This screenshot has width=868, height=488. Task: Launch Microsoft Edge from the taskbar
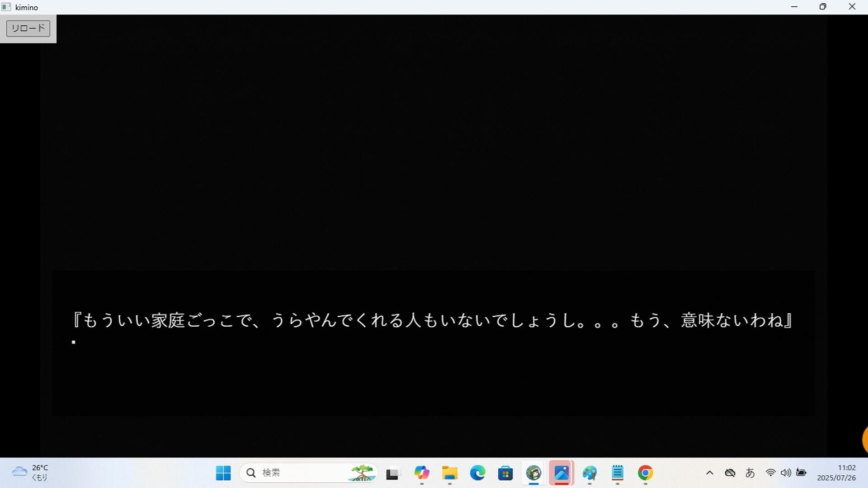tap(478, 473)
